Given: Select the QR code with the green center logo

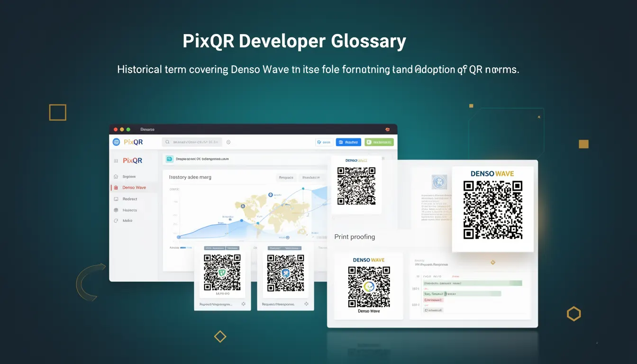Looking at the screenshot, I should pyautogui.click(x=222, y=273).
